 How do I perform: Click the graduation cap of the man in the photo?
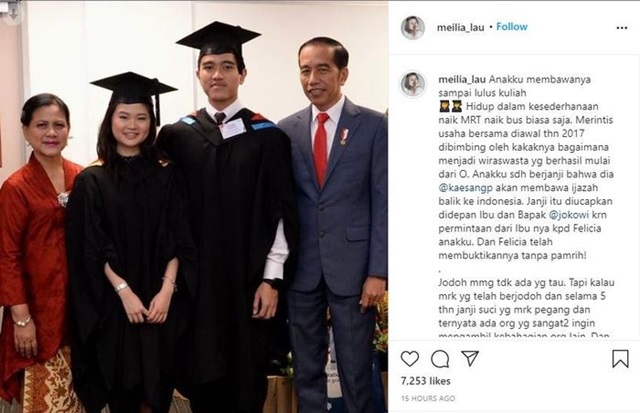tap(218, 41)
